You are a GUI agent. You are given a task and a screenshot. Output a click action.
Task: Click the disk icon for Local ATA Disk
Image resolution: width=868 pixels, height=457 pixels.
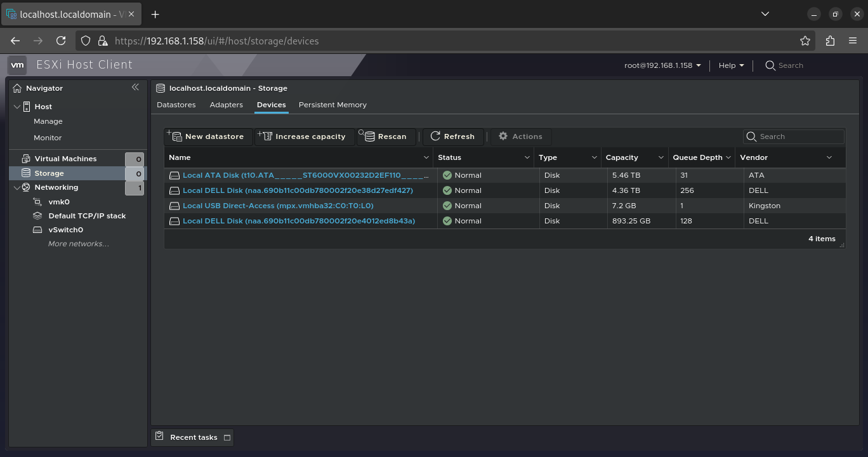click(x=174, y=175)
